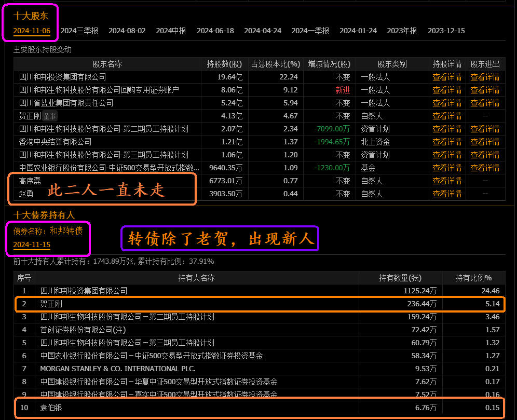Image resolution: width=517 pixels, height=420 pixels.
Task: View 持股详情 for 高序磊
Action: click(x=447, y=181)
